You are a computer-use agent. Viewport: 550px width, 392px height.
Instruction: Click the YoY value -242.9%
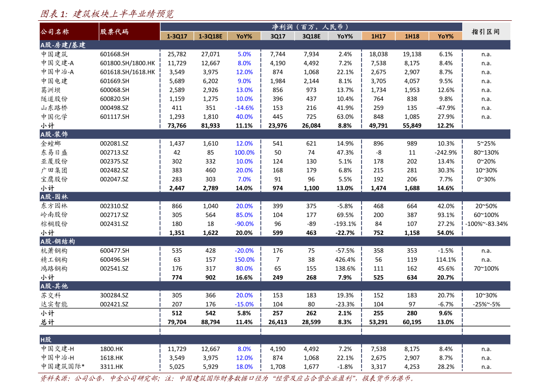pos(446,152)
